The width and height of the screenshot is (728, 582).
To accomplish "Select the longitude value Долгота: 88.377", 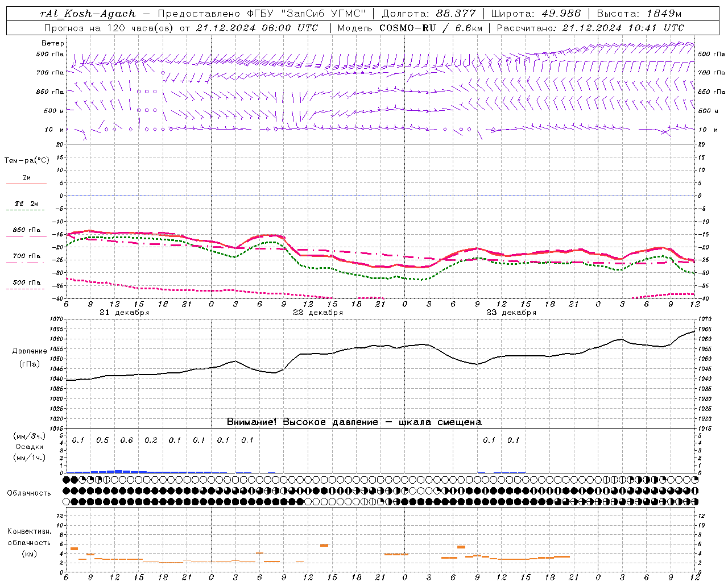I will point(429,14).
